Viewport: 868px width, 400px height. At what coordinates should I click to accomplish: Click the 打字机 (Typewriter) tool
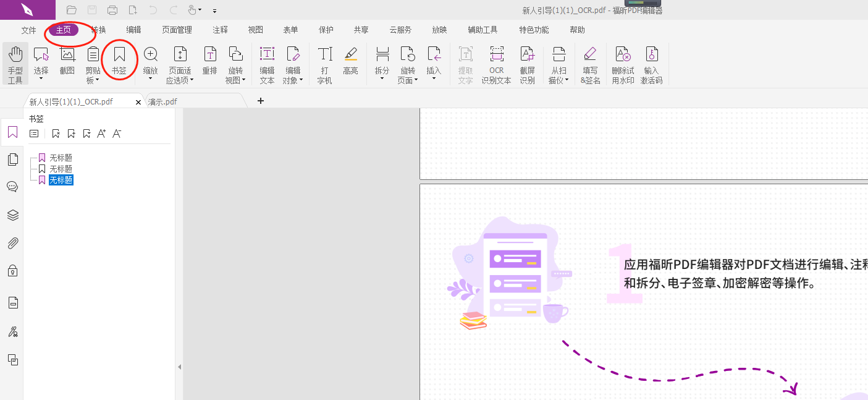tap(324, 62)
